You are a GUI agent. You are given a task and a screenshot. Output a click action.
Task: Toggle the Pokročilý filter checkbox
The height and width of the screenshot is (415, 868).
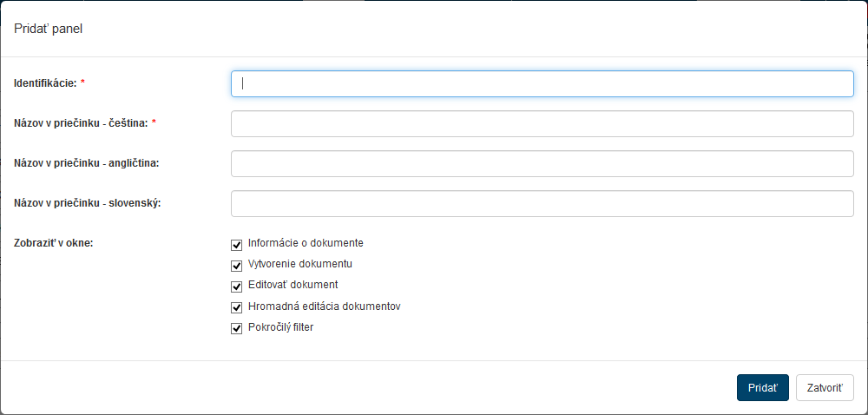pos(236,329)
